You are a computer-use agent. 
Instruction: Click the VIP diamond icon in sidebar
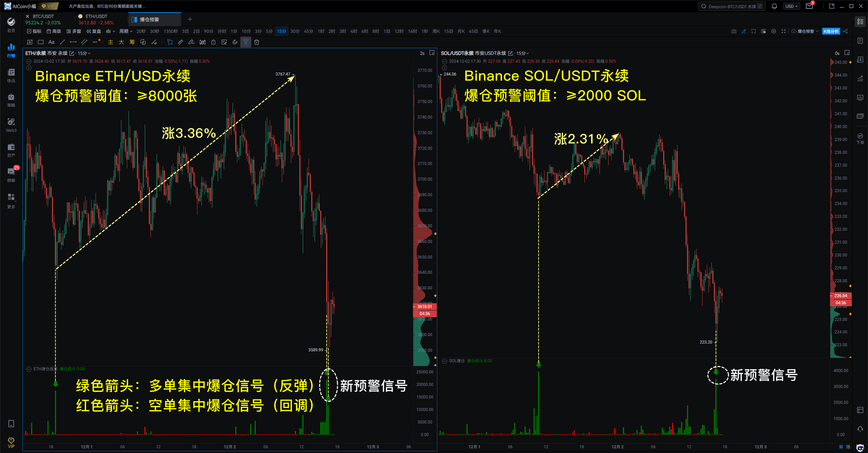coord(11,442)
